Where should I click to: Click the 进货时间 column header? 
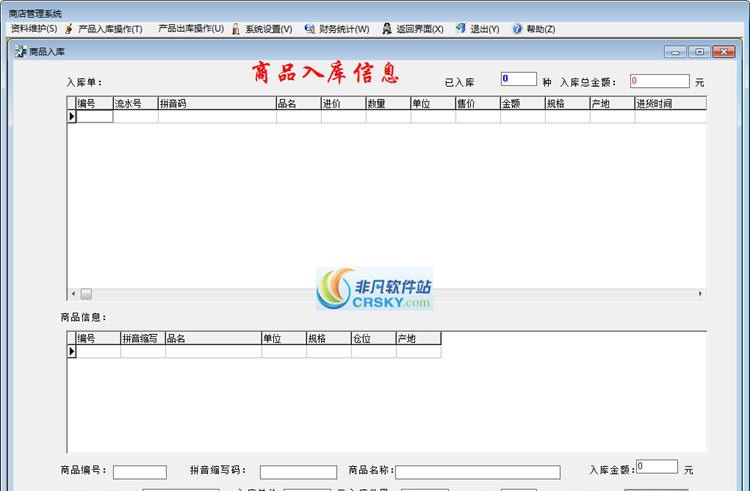tap(671, 103)
